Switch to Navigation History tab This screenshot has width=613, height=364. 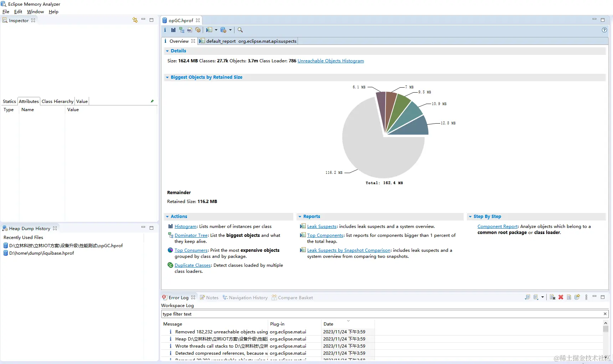coord(245,297)
